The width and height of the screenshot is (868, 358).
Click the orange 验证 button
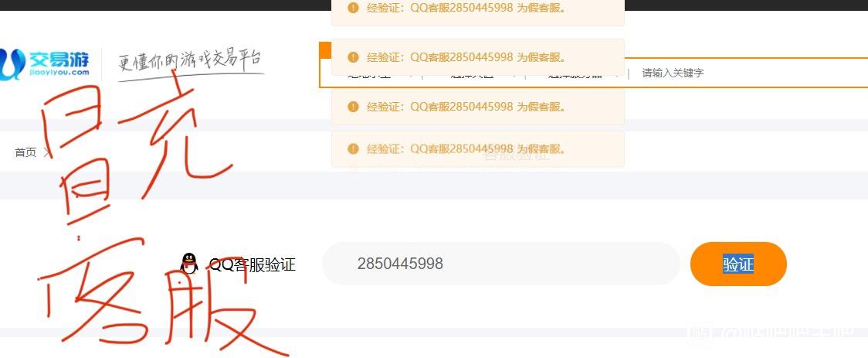click(x=738, y=264)
